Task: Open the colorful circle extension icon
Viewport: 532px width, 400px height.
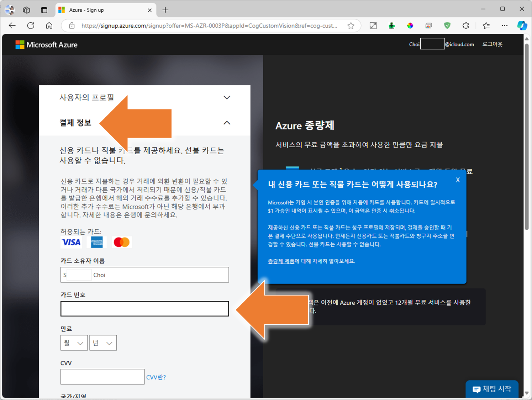Action: point(410,26)
